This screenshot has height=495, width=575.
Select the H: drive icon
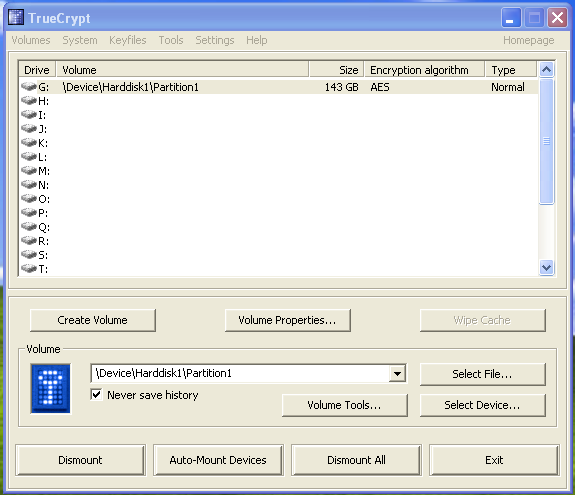coord(29,101)
